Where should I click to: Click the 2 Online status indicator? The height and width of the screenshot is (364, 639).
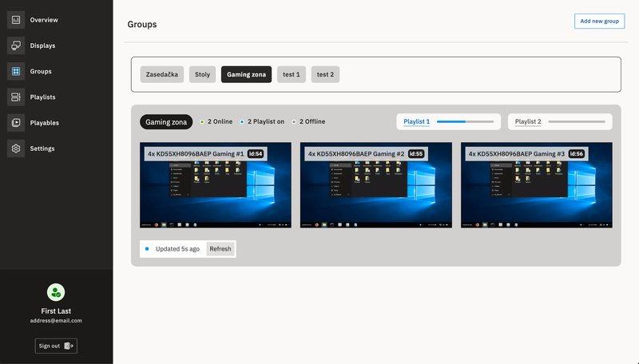point(216,122)
